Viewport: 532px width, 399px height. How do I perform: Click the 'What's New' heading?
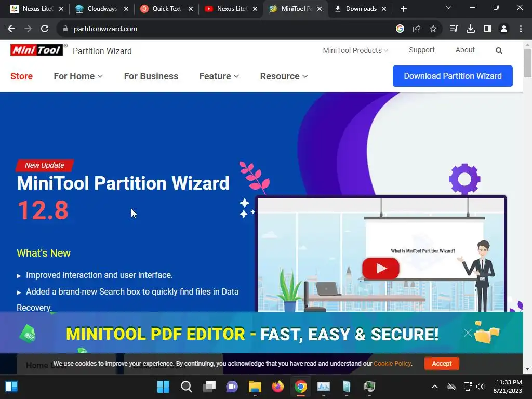point(44,253)
